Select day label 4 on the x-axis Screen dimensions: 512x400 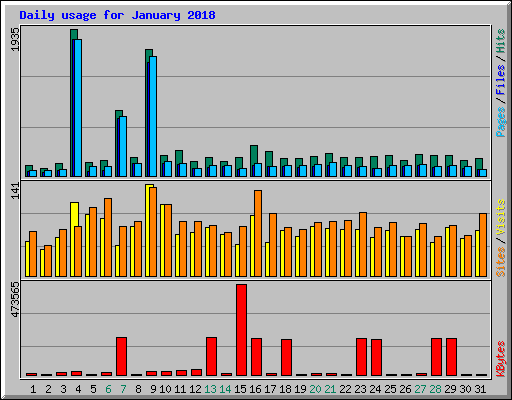pos(78,389)
